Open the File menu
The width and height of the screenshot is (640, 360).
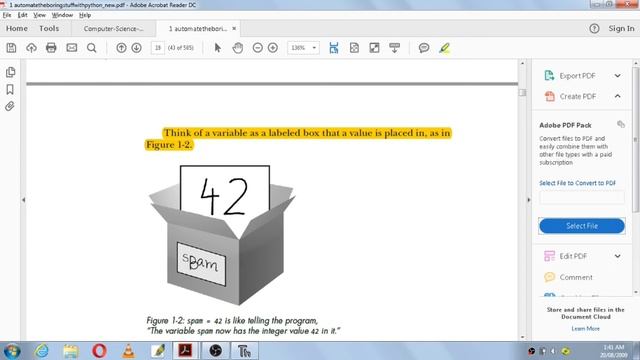click(x=7, y=15)
